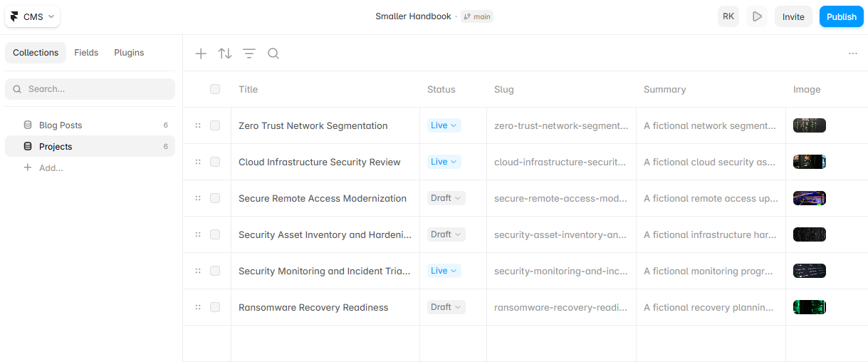Check the Security Asset Inventory row
Screen dimensions: 868x362
215,234
